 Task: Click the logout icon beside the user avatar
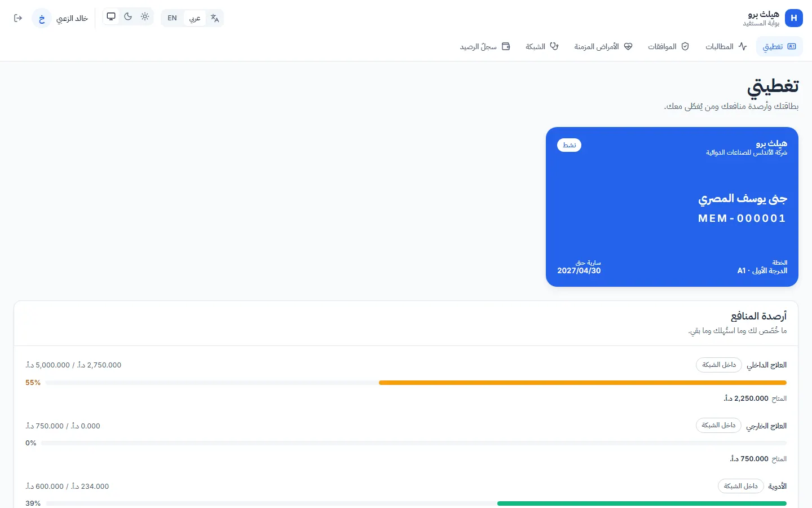18,18
